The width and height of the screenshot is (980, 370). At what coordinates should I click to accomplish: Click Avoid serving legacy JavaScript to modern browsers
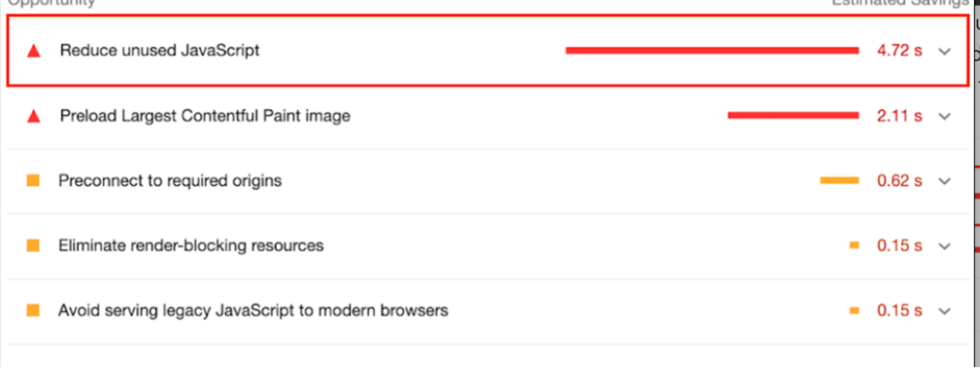[x=253, y=310]
